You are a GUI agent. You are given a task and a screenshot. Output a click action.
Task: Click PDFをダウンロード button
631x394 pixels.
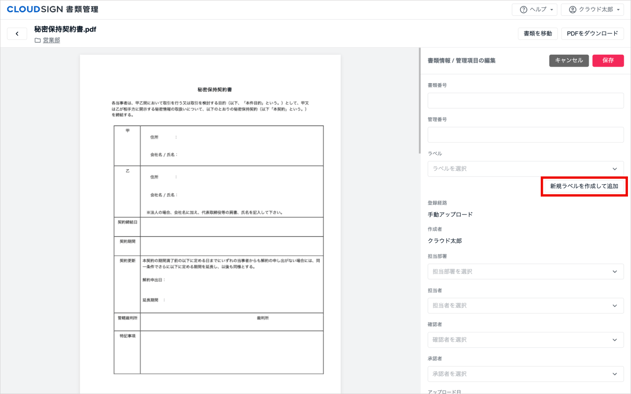point(592,33)
